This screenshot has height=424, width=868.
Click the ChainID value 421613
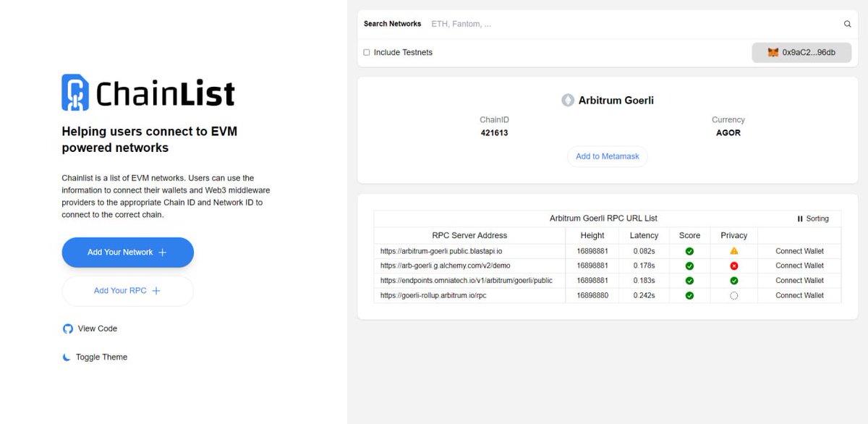pyautogui.click(x=494, y=133)
